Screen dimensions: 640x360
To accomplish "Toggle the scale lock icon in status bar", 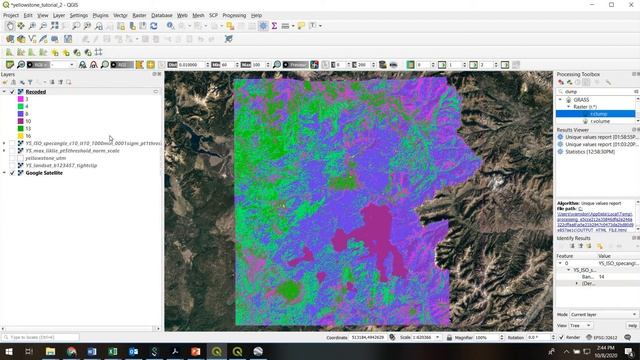I will pos(449,338).
